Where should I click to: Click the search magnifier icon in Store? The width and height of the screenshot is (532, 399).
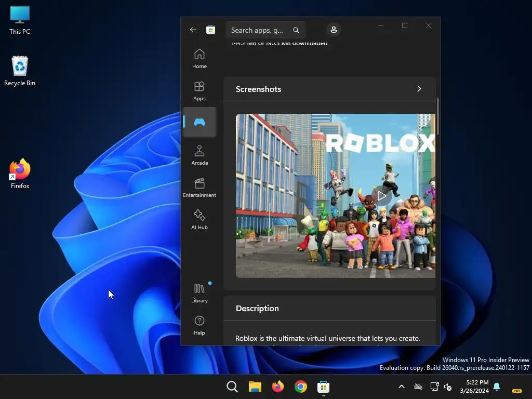coord(296,30)
